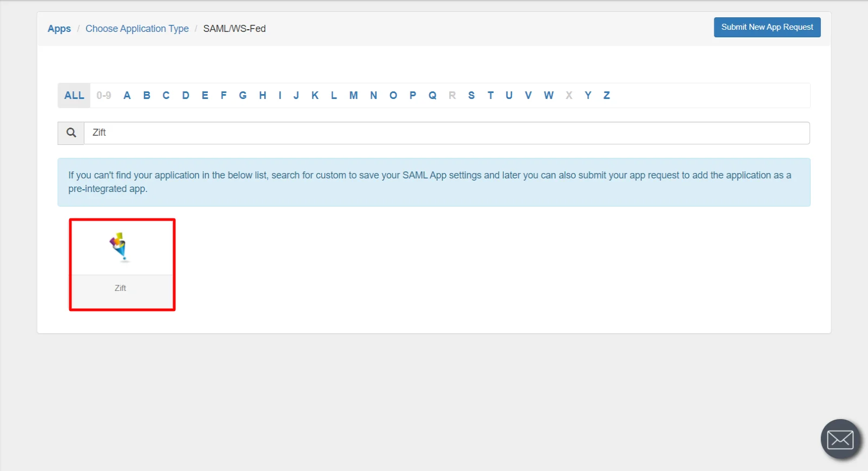The height and width of the screenshot is (471, 868).
Task: Open the Zift app logo icon
Action: coord(120,247)
